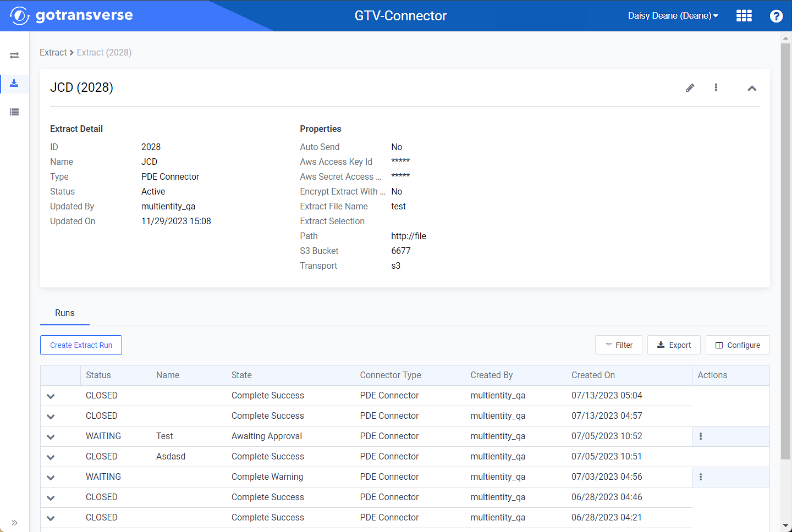
Task: Click the Status value Active
Action: click(153, 191)
